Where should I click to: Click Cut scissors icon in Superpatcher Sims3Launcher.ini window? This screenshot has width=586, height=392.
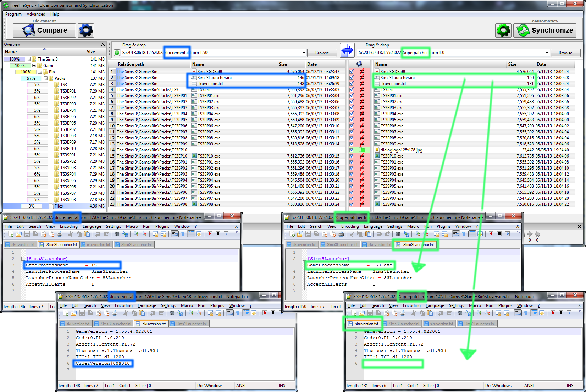click(352, 234)
